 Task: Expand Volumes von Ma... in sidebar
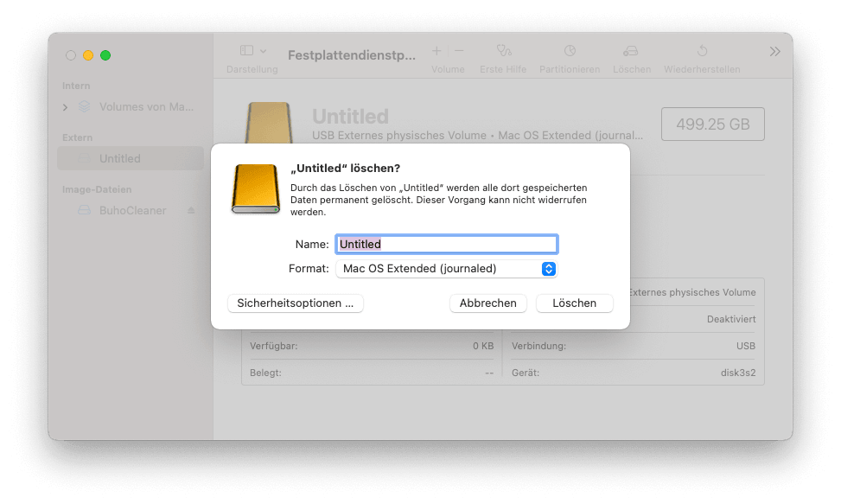coord(66,107)
